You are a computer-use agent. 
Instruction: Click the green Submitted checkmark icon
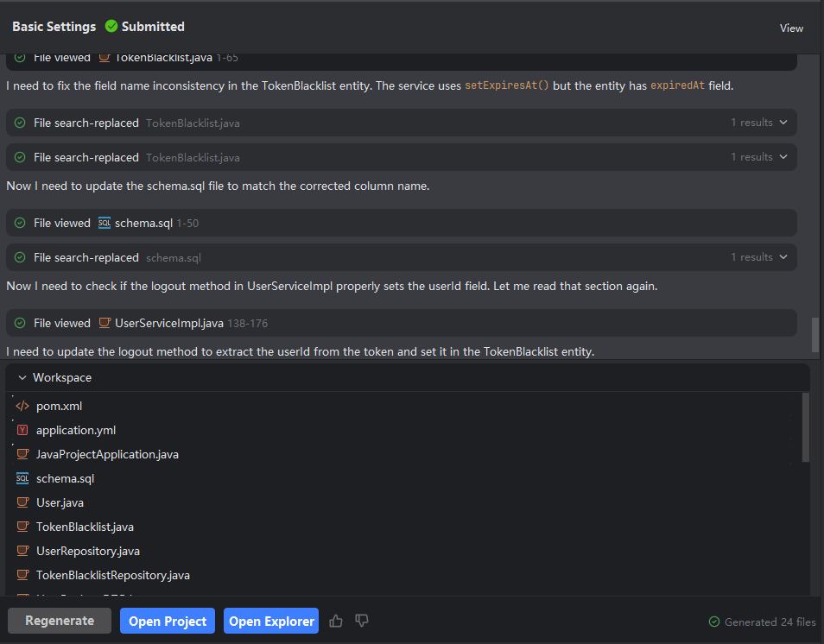pyautogui.click(x=111, y=27)
